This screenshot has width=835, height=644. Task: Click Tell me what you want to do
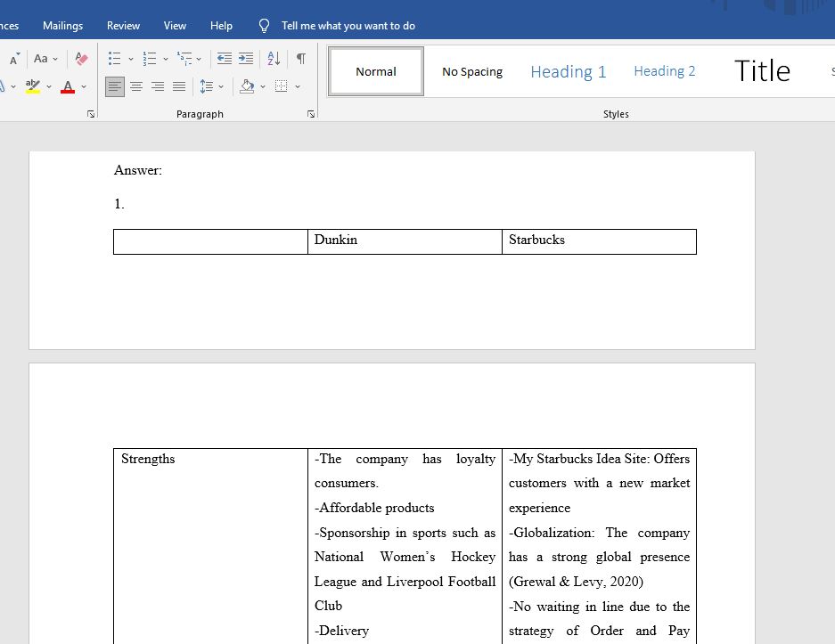pos(348,26)
